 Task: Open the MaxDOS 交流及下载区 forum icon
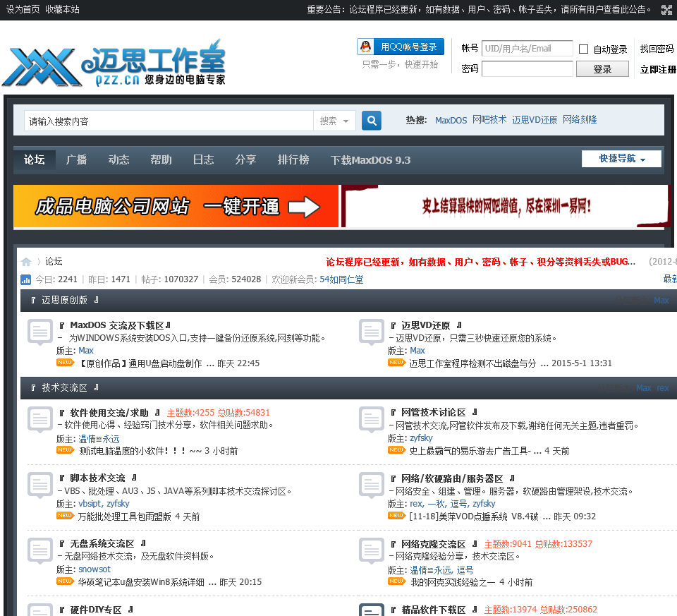(x=40, y=332)
